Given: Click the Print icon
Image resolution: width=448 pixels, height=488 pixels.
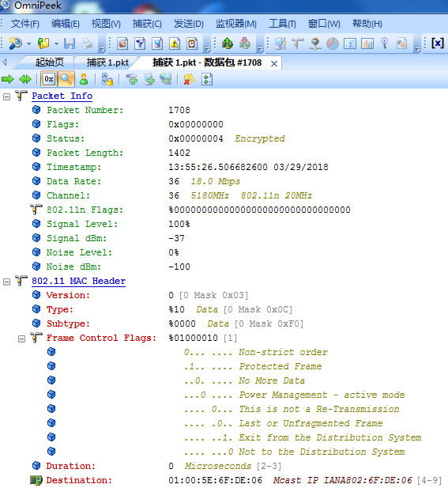Looking at the screenshot, I should click(87, 44).
